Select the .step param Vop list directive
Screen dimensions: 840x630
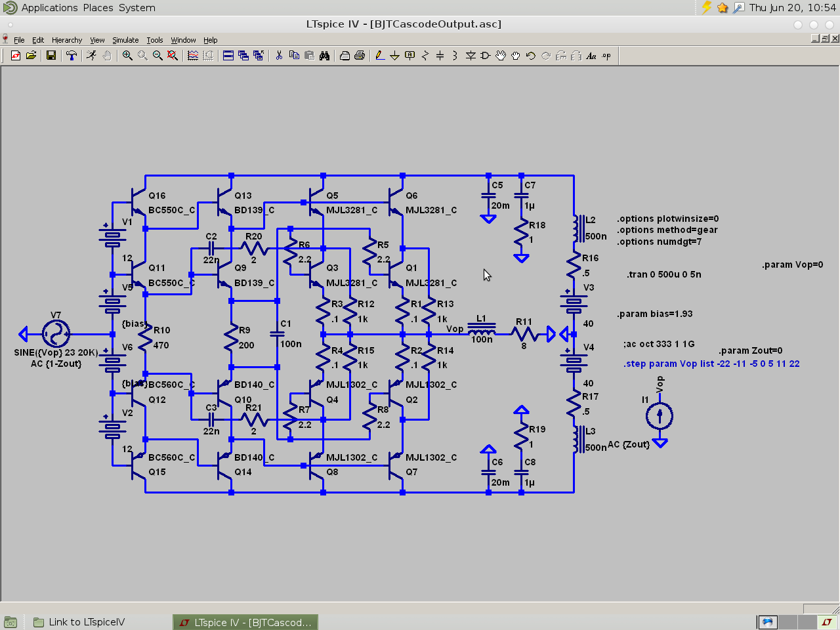tap(711, 364)
